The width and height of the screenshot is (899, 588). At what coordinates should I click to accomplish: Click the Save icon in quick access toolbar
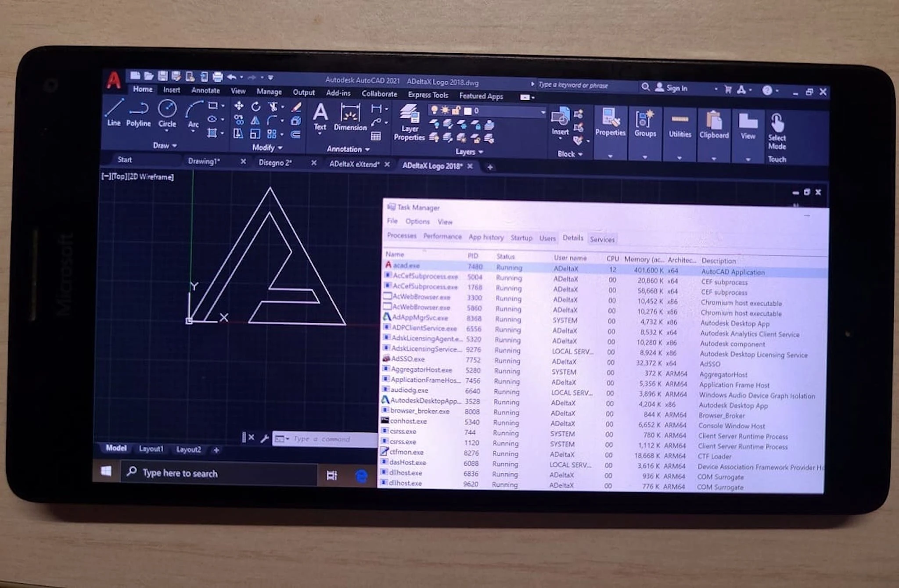point(162,76)
